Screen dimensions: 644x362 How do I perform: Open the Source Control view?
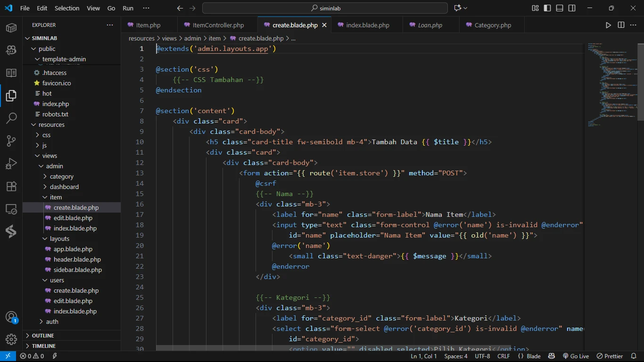click(x=11, y=141)
